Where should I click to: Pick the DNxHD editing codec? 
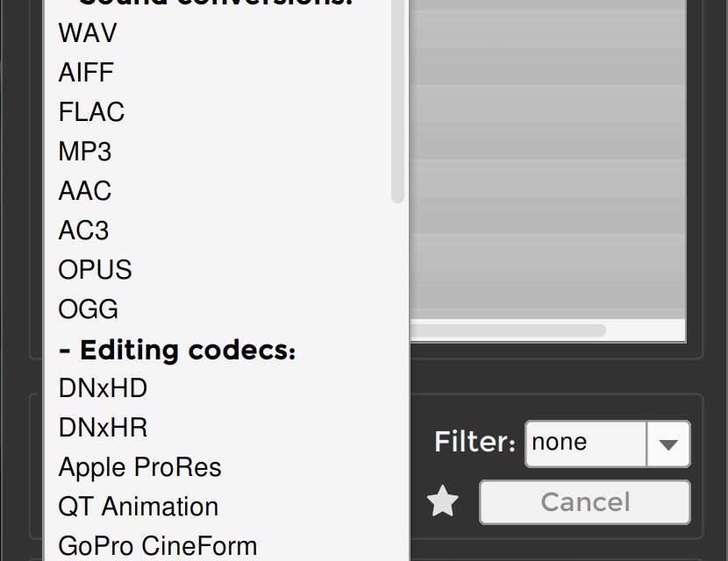(103, 388)
